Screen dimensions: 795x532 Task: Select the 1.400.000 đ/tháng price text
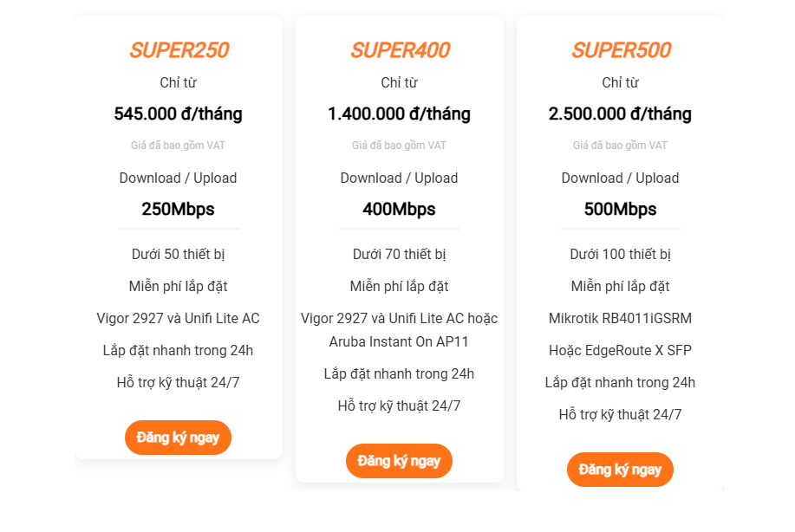(399, 114)
